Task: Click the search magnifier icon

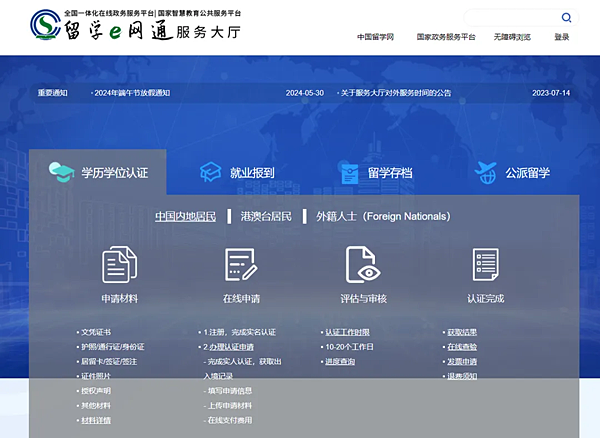Action: [566, 17]
